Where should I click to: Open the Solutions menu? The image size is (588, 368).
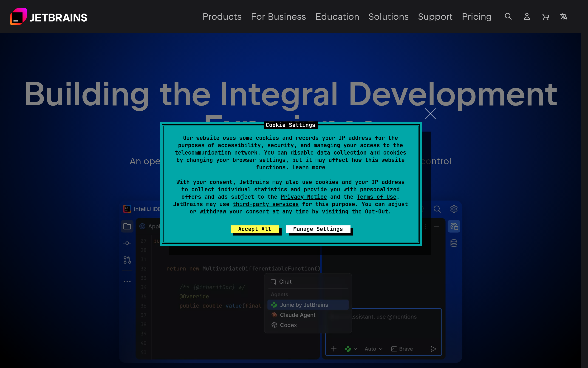[x=389, y=17]
